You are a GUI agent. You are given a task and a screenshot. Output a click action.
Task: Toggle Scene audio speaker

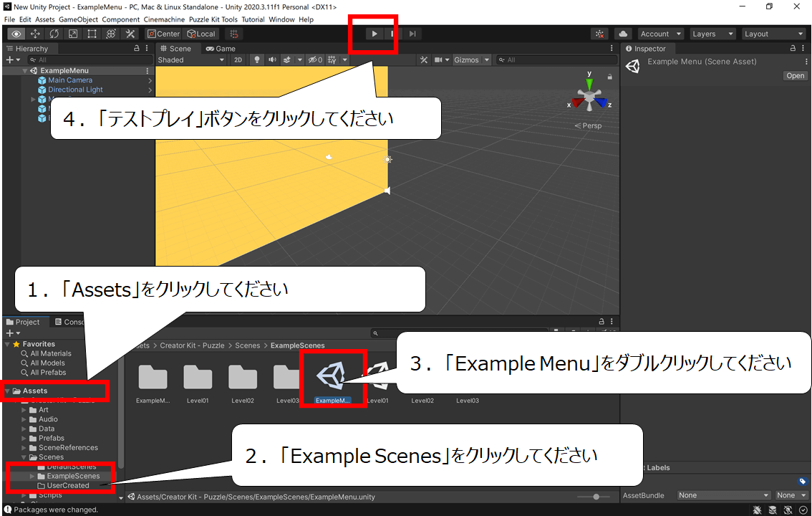272,59
